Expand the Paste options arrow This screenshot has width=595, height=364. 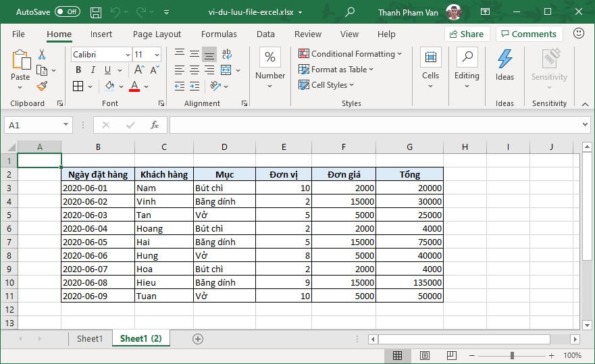(20, 87)
